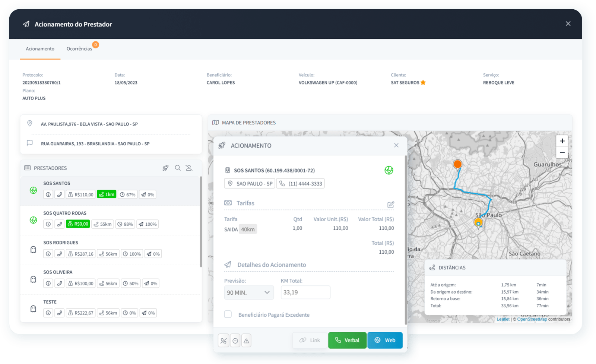The height and width of the screenshot is (364, 596).
Task: Click the crossed-out user icon in Prestadores
Action: 189,168
